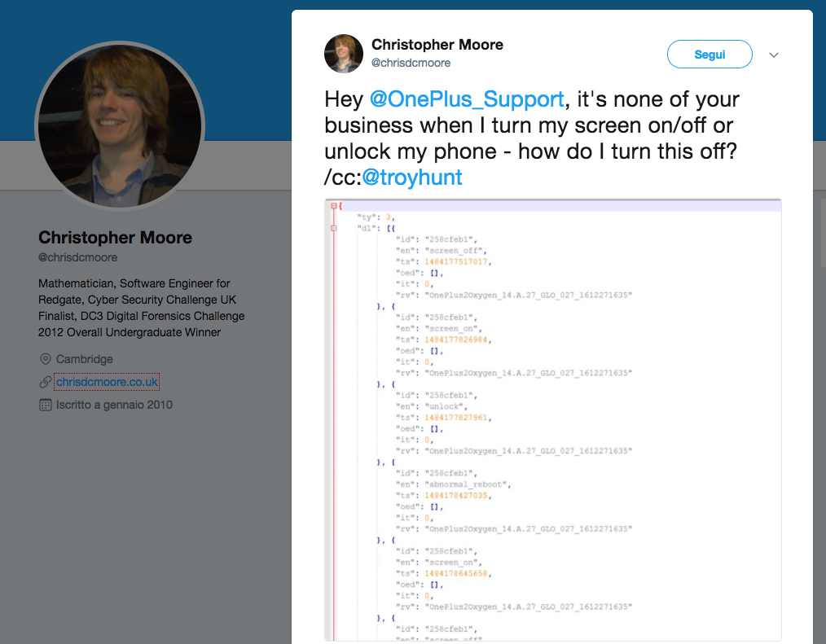Open the tweet options chevron dropdown
This screenshot has height=644, width=826.
coord(774,55)
